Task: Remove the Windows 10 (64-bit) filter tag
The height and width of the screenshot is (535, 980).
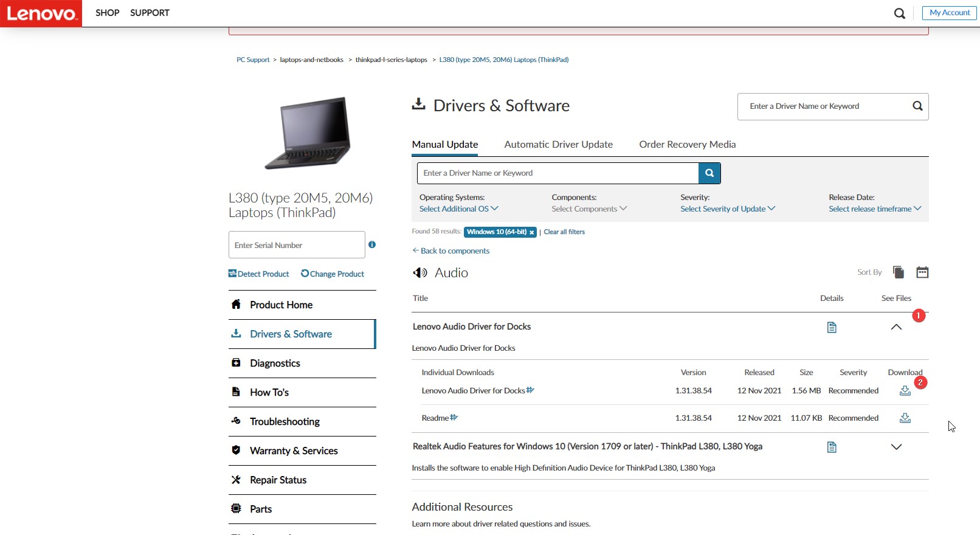Action: (x=531, y=232)
